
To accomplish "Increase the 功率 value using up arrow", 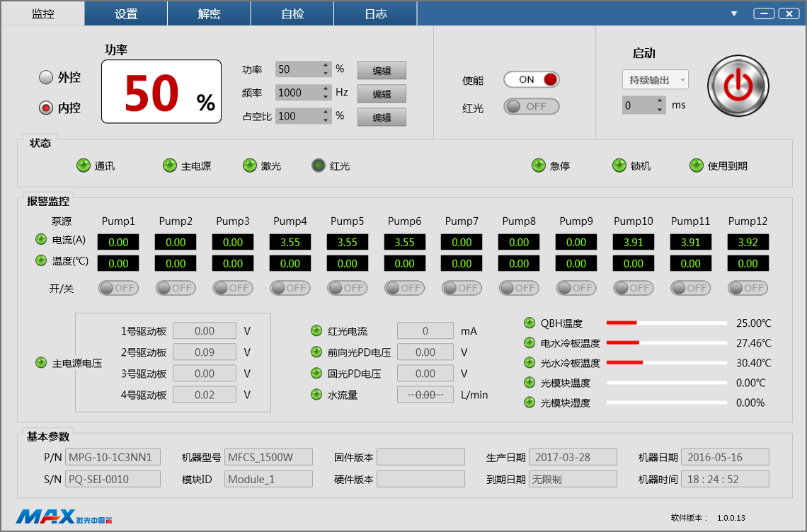I will coord(326,65).
